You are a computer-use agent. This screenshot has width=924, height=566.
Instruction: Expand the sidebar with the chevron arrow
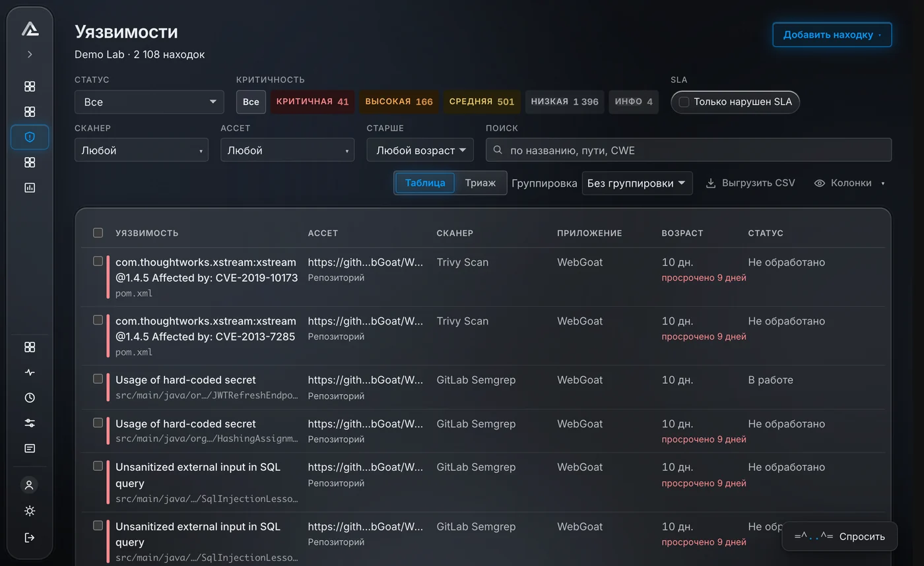(30, 55)
